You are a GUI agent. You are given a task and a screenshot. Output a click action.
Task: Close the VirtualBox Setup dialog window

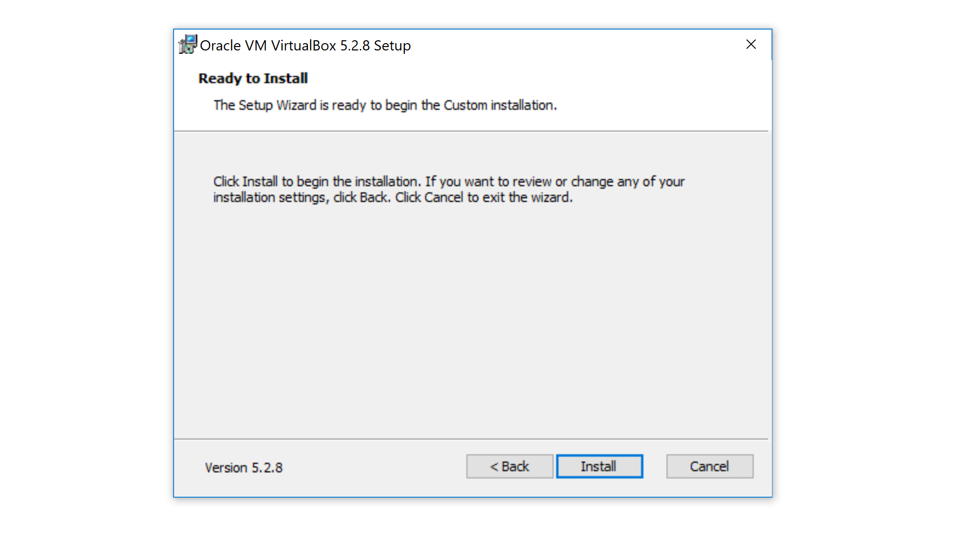751,45
